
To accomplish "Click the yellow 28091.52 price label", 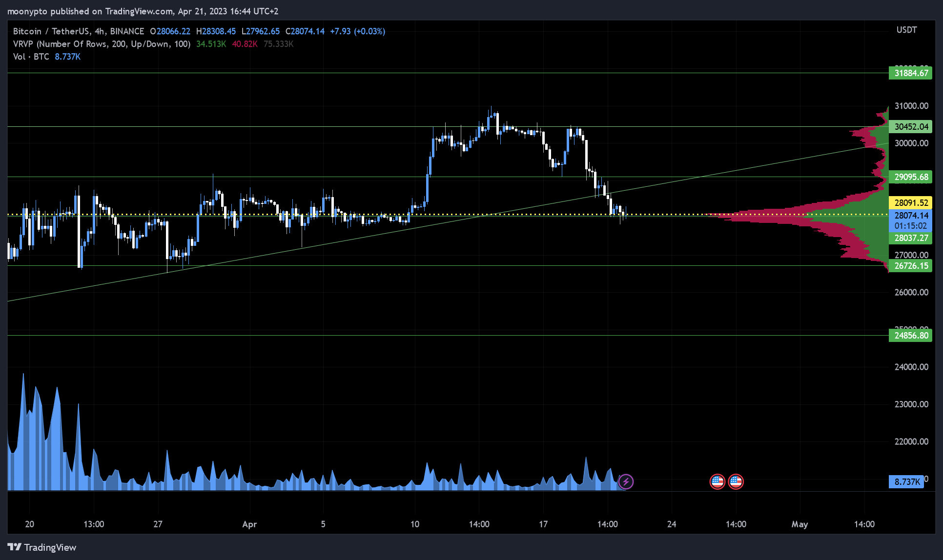I will point(911,203).
